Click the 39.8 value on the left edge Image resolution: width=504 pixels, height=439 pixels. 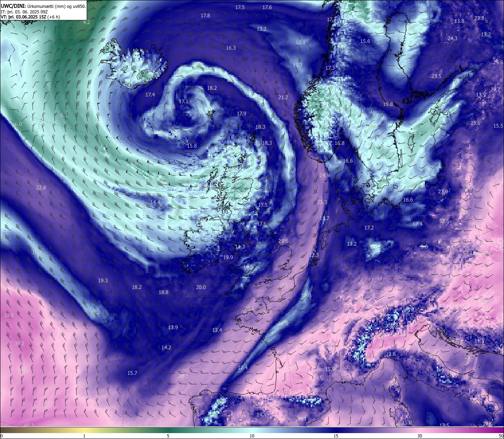9,315
